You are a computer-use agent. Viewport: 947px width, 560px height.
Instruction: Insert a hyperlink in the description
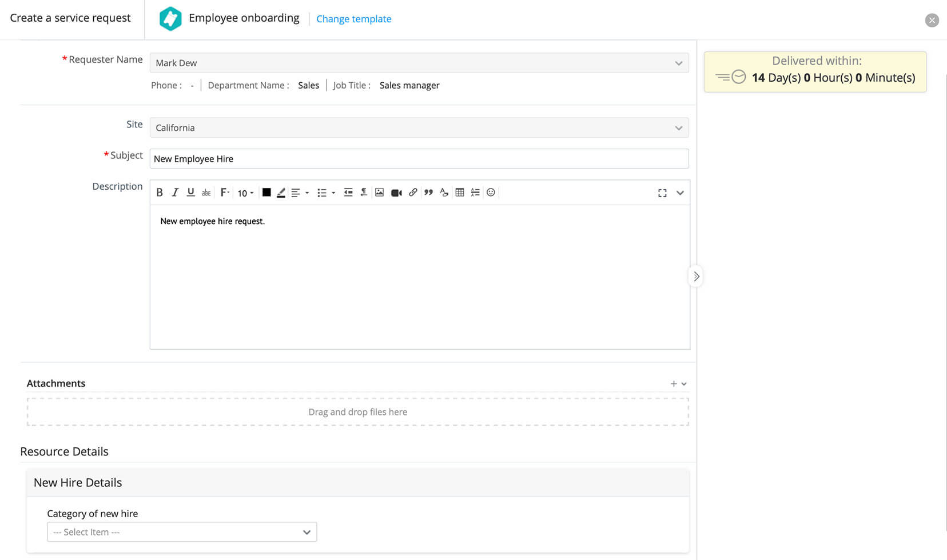tap(413, 193)
